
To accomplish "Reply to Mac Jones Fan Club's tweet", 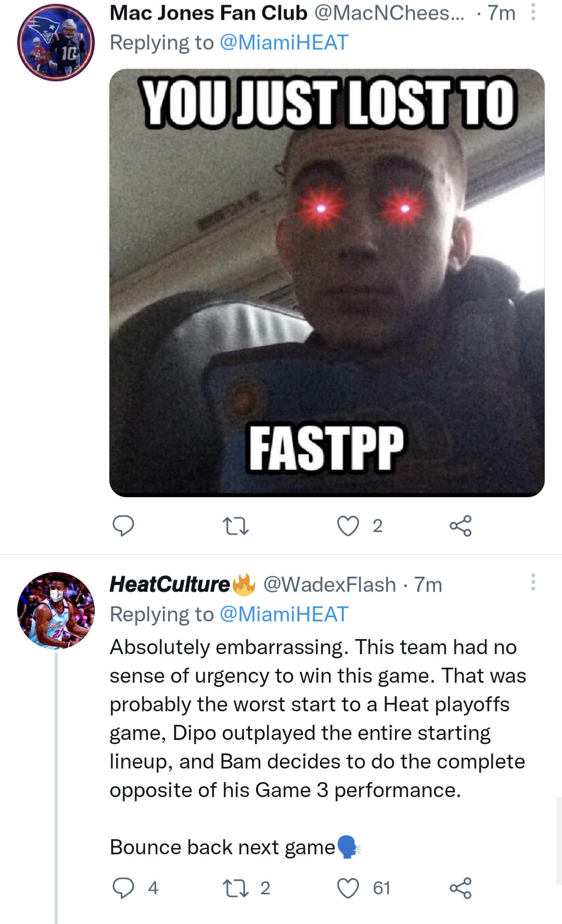I will pyautogui.click(x=123, y=526).
